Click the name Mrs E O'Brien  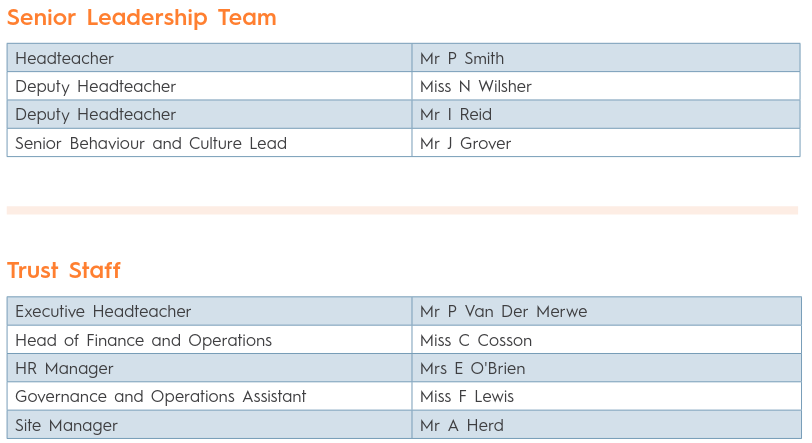tap(473, 368)
